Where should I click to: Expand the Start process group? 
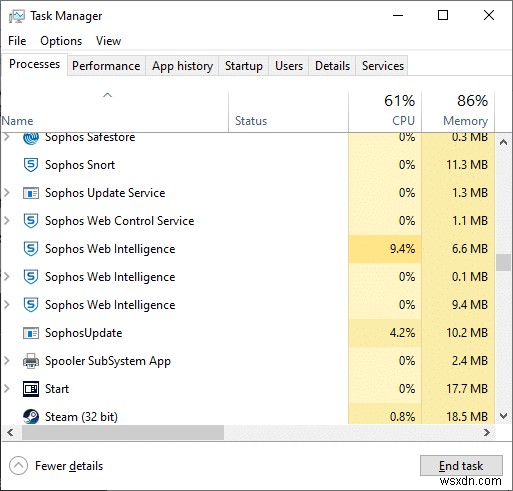pyautogui.click(x=7, y=388)
